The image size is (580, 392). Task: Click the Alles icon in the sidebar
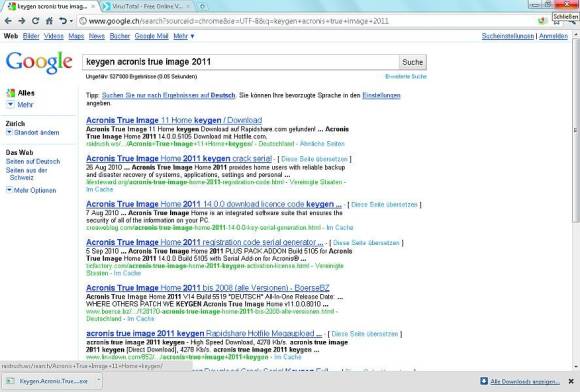tap(11, 93)
